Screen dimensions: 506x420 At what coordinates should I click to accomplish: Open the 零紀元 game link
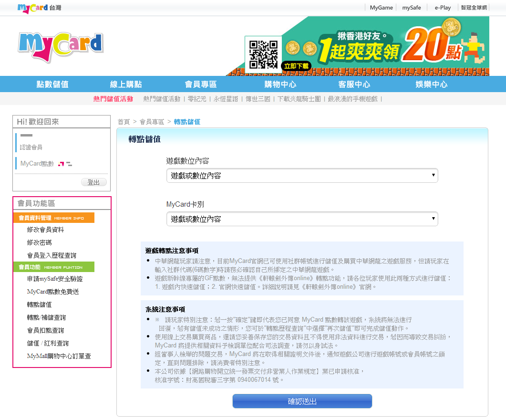(197, 99)
